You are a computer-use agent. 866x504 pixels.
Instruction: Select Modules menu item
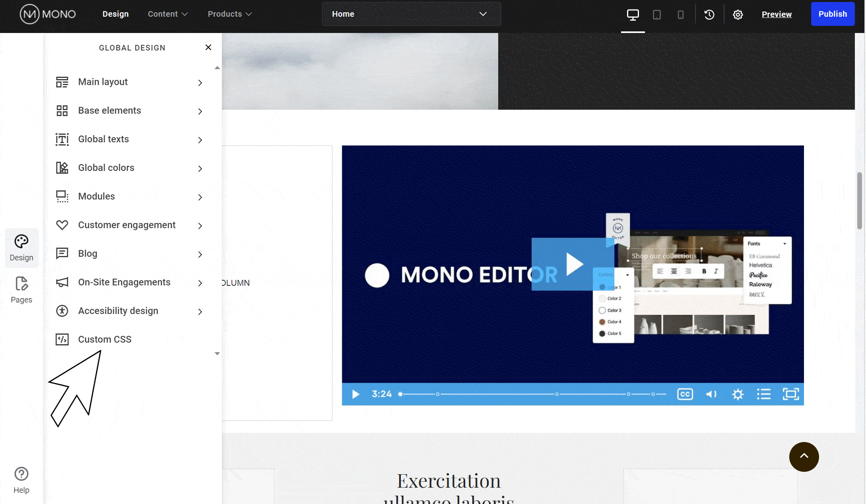(129, 196)
